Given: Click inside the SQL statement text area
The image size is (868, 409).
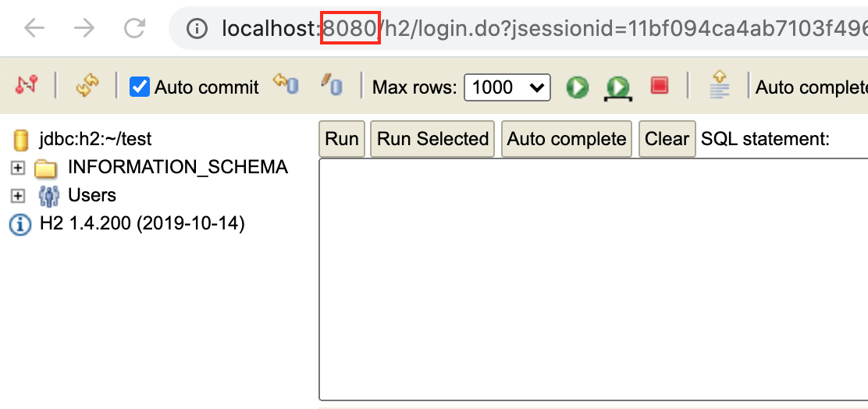Looking at the screenshot, I should pos(593,279).
